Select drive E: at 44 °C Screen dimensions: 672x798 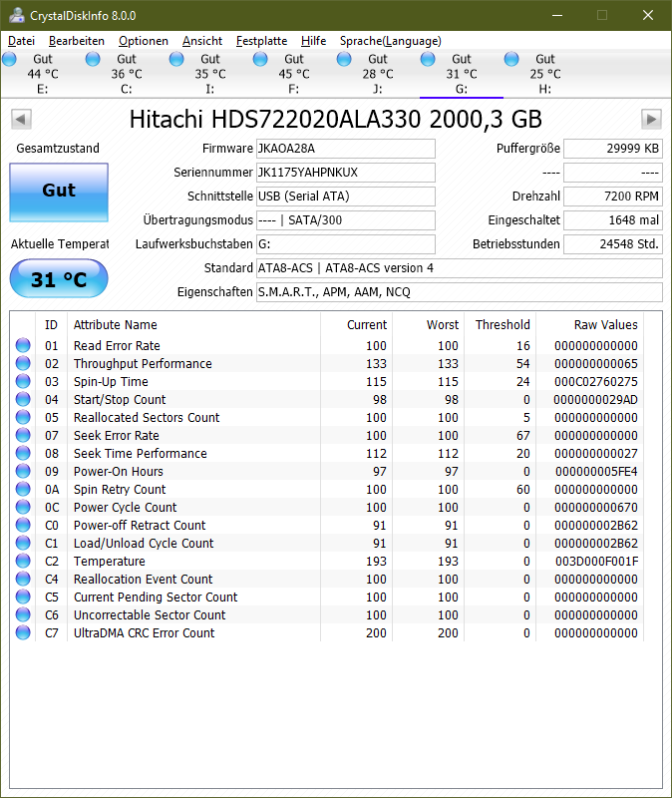[x=43, y=74]
